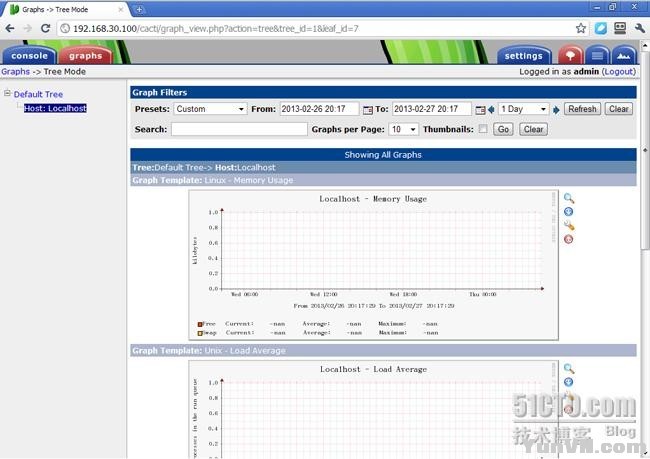650x459 pixels.
Task: Select Default Tree in sidebar
Action: 38,94
